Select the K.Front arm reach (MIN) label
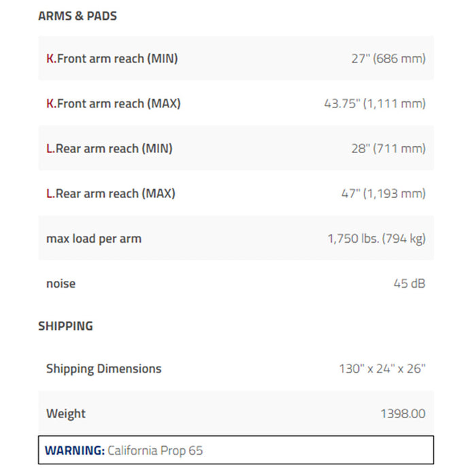Screen dimensions: 476x476 [x=112, y=58]
